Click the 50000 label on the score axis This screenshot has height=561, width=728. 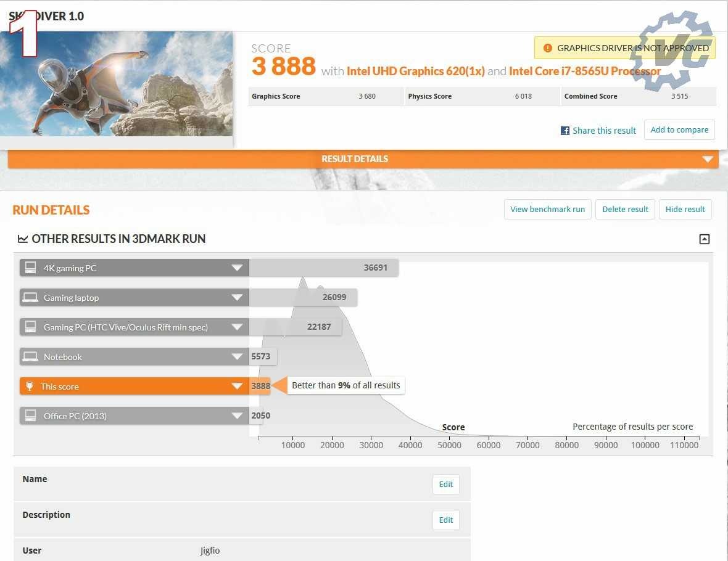449,446
